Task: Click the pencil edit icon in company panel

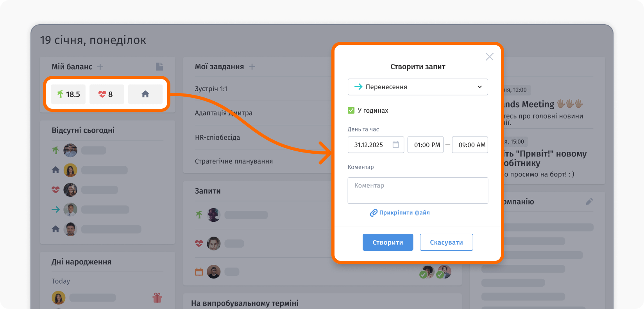Action: pyautogui.click(x=589, y=201)
